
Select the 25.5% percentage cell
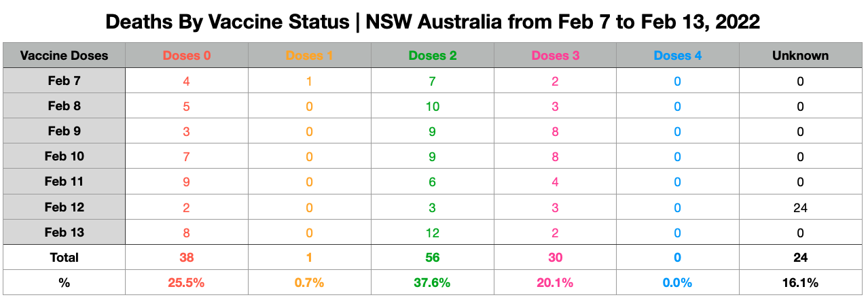pos(187,282)
